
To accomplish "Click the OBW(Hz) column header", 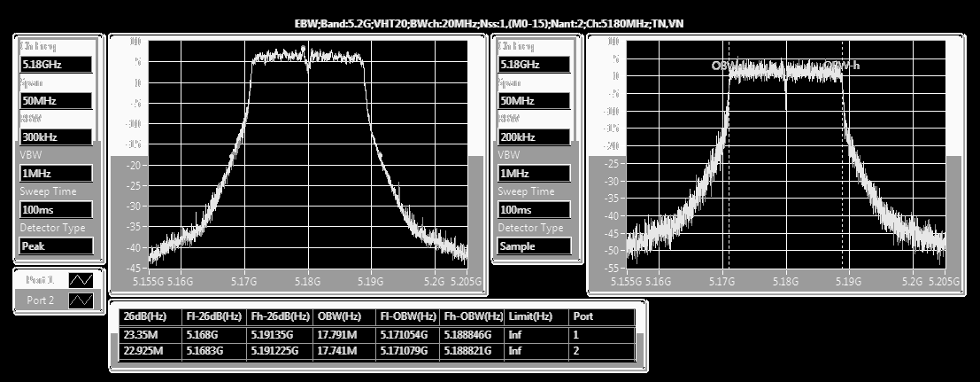I will 344,317.
